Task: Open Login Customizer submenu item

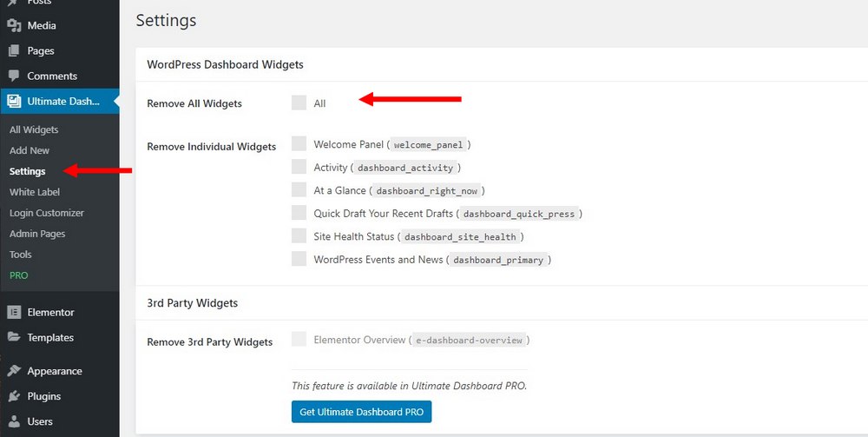Action: [x=47, y=213]
